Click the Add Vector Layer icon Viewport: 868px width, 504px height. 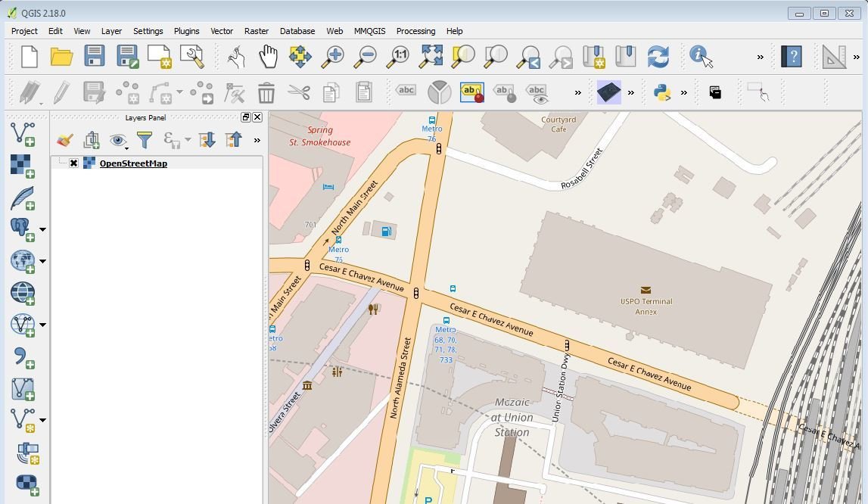click(23, 135)
